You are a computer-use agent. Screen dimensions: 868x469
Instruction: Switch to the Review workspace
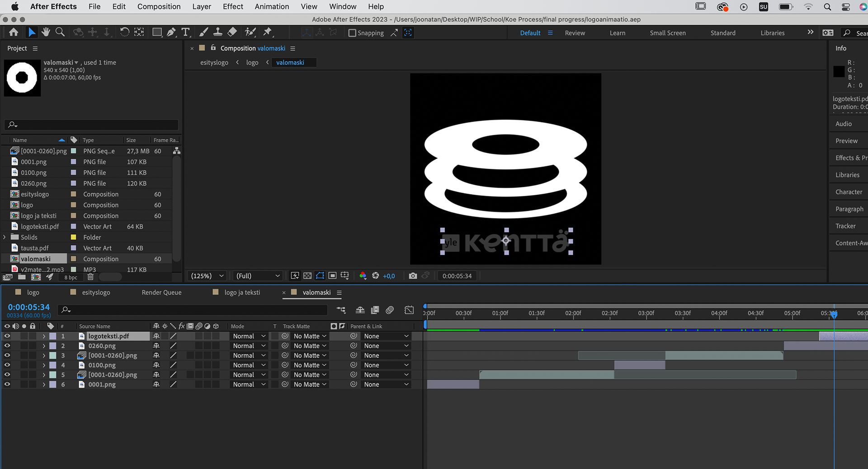pyautogui.click(x=575, y=33)
